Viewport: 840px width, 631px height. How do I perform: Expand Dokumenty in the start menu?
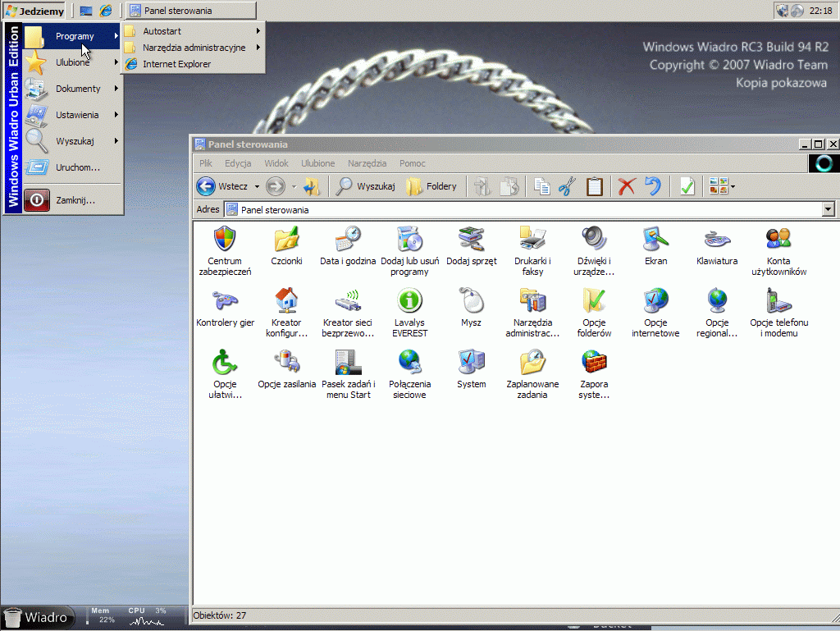[x=71, y=89]
